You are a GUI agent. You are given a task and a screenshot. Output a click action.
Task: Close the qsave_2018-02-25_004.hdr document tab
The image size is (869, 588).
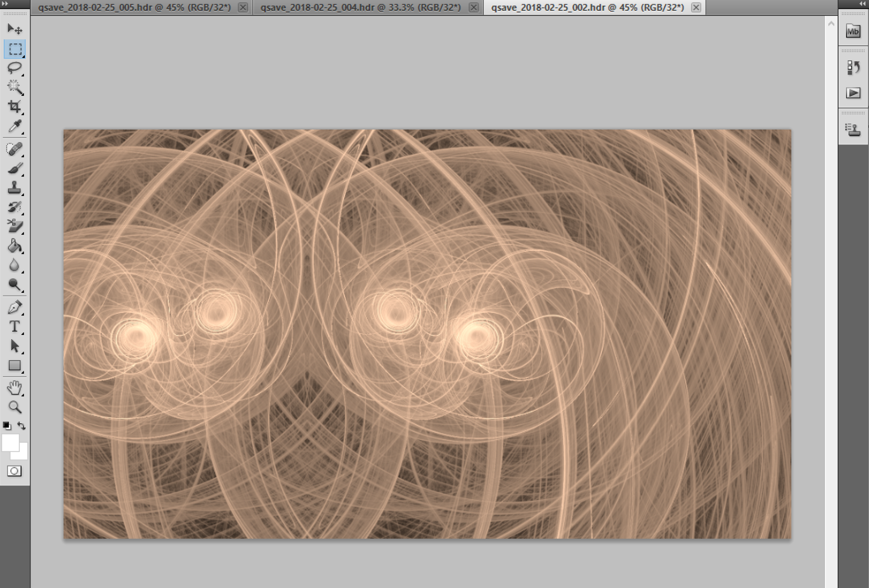[x=474, y=7]
